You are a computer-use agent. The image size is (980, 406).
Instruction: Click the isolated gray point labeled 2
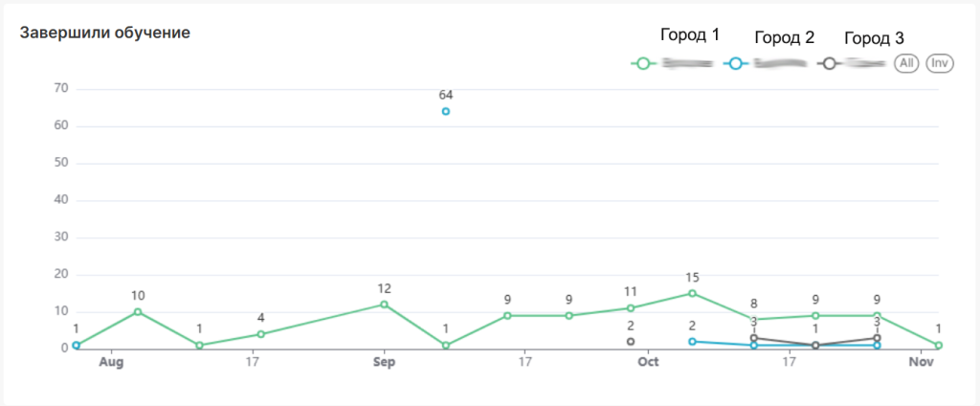click(x=631, y=341)
